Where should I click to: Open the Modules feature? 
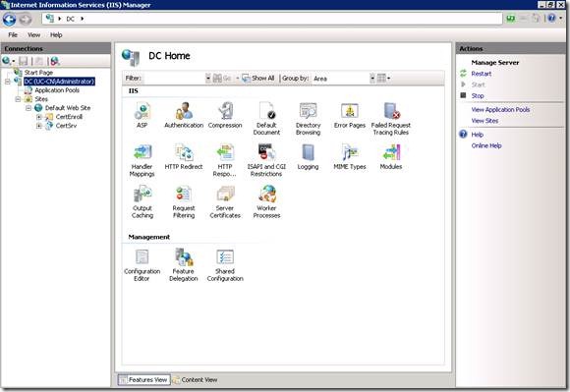(x=391, y=156)
